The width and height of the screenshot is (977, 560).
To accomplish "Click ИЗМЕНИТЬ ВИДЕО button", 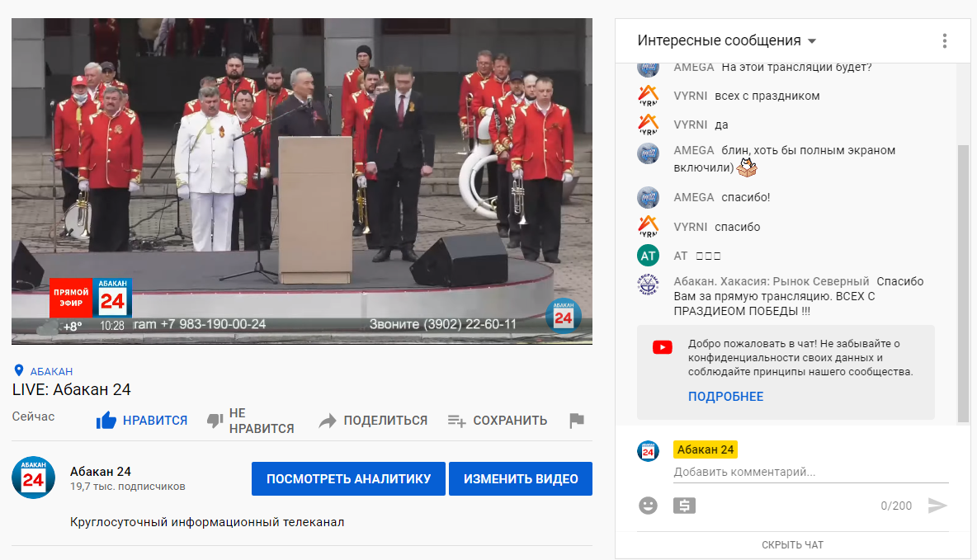I will click(x=521, y=478).
